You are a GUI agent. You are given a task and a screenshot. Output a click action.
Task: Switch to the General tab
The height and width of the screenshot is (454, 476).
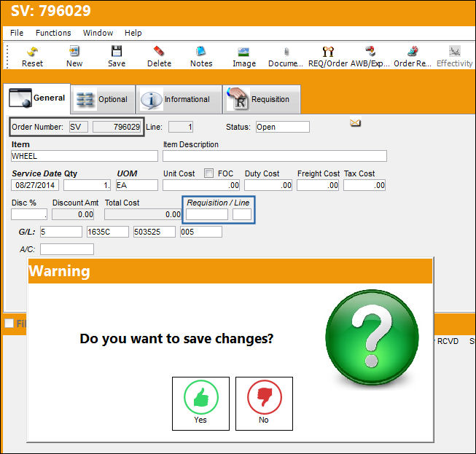[x=37, y=98]
